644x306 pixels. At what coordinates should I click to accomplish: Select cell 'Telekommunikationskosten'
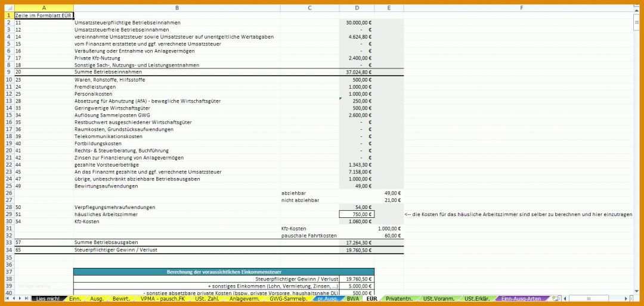point(177,136)
